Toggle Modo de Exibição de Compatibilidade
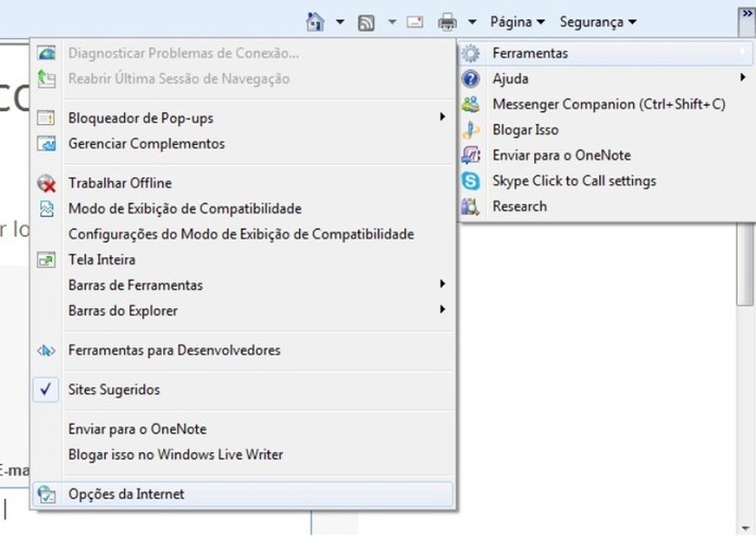The width and height of the screenshot is (756, 536). [184, 208]
